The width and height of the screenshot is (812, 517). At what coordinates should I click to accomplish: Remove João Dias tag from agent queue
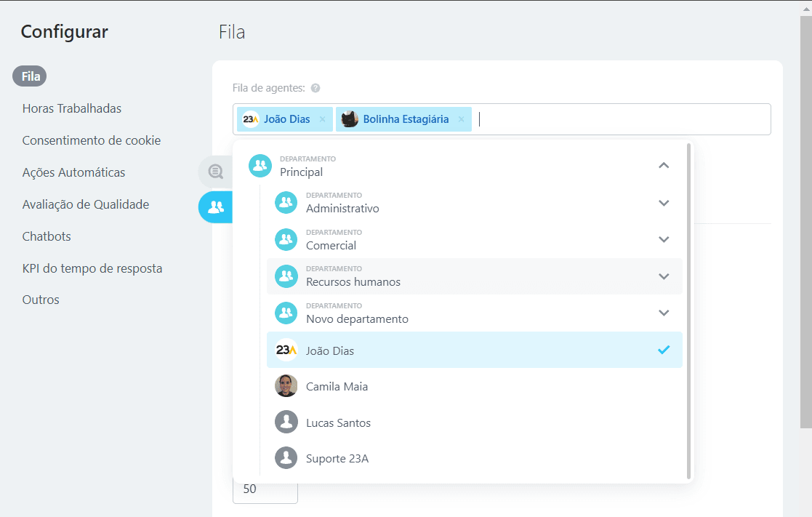[323, 119]
